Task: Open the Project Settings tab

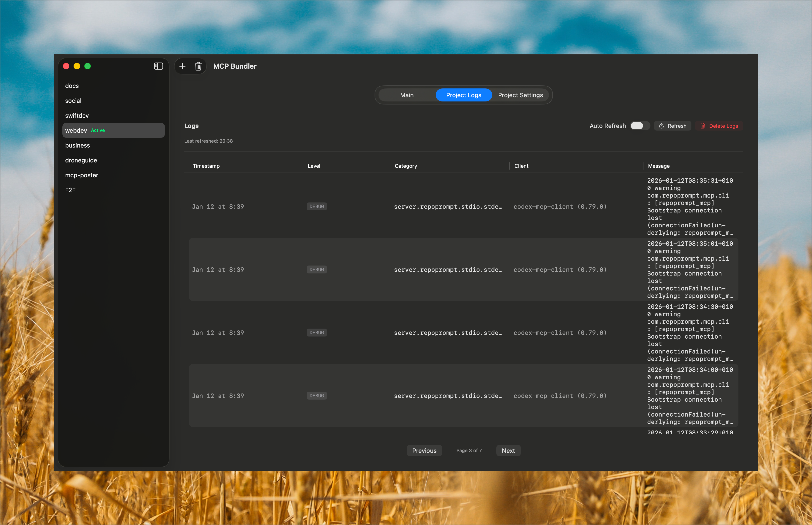Action: (x=520, y=95)
